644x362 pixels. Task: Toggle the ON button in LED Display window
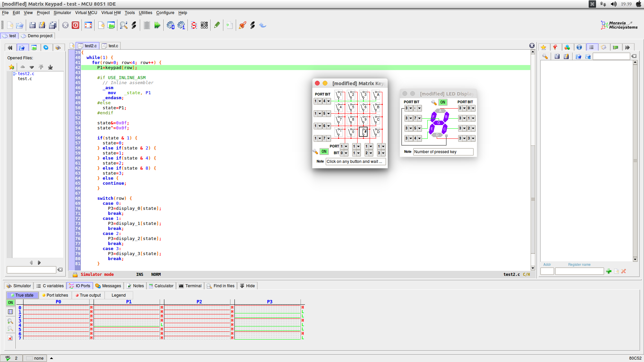coord(443,102)
